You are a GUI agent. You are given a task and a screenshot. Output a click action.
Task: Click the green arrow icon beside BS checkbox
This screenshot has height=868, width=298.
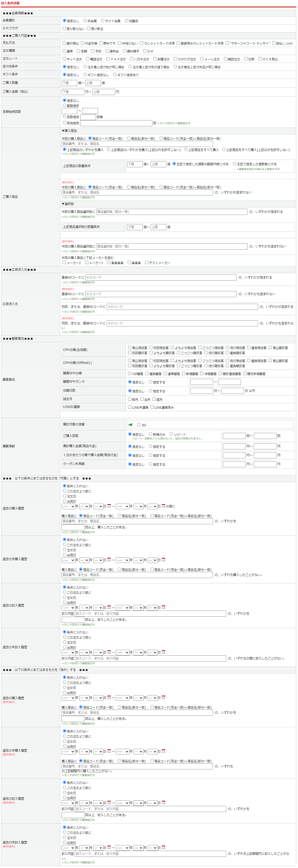(130, 424)
